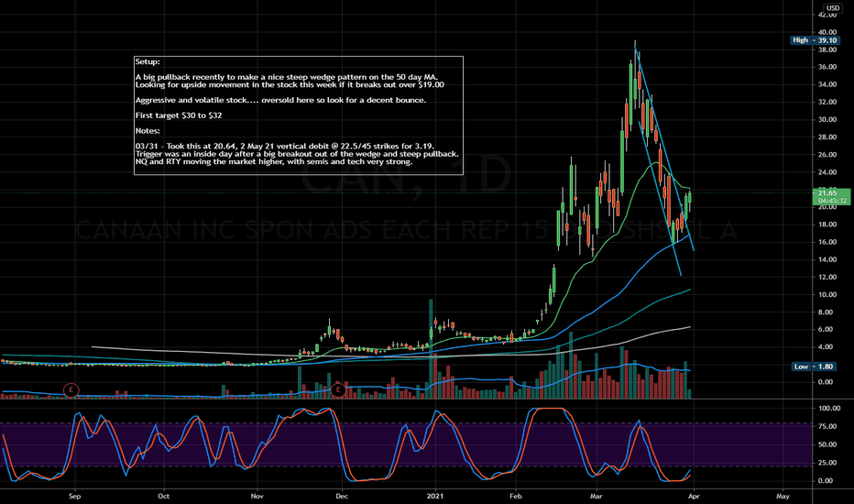Click the 50.00 stochastic axis value
The image size is (854, 504).
click(x=827, y=444)
